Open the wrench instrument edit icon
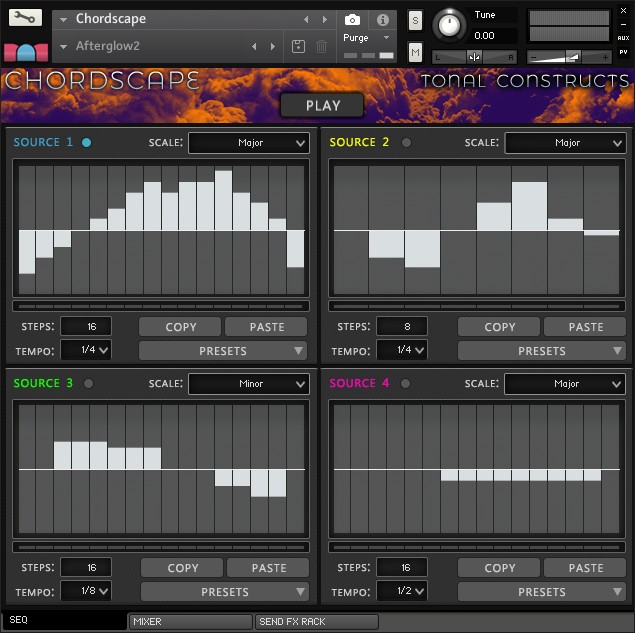This screenshot has width=635, height=633. (x=25, y=17)
